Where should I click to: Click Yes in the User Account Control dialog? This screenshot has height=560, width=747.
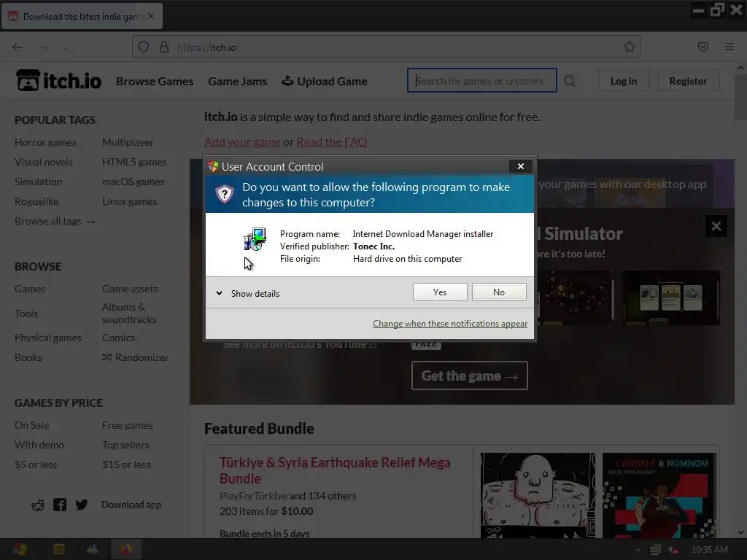tap(440, 292)
